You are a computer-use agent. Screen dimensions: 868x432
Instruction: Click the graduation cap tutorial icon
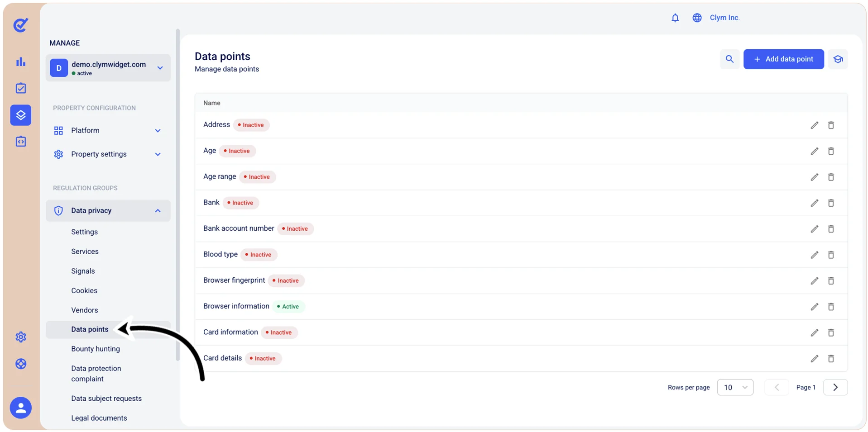(x=838, y=59)
